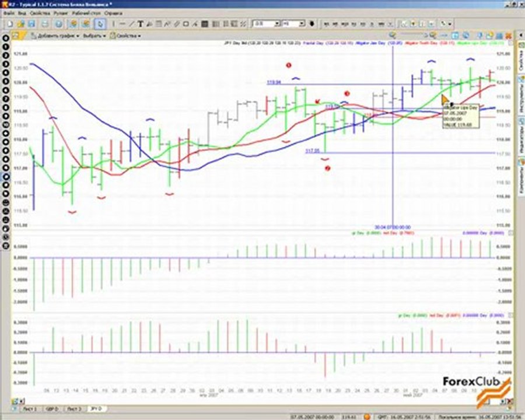The height and width of the screenshot is (420, 525).
Task: Switch to the Лист 1 sheet tab
Action: pos(30,409)
